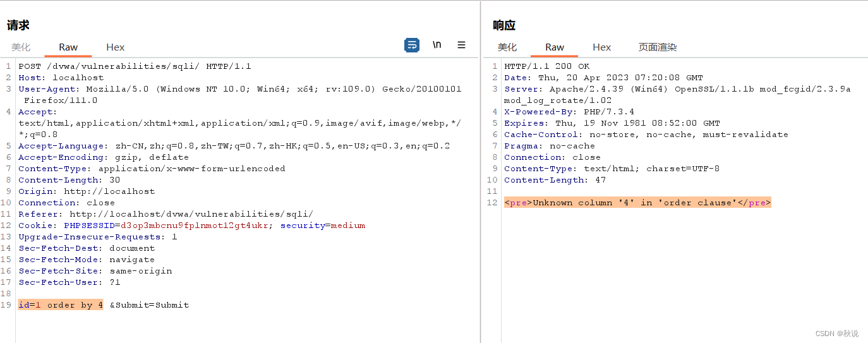Image resolution: width=868 pixels, height=343 pixels.
Task: Click the Accept-Language header line
Action: (x=234, y=146)
